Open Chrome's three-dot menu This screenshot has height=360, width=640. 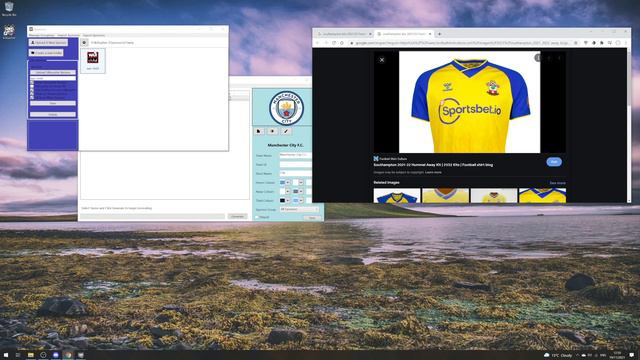[625, 43]
